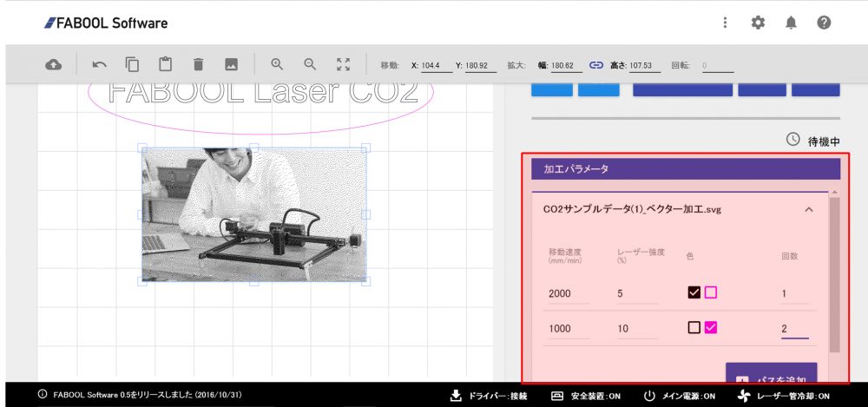The image size is (868, 407).
Task: Zoom in with the magnifier plus icon
Action: (278, 64)
